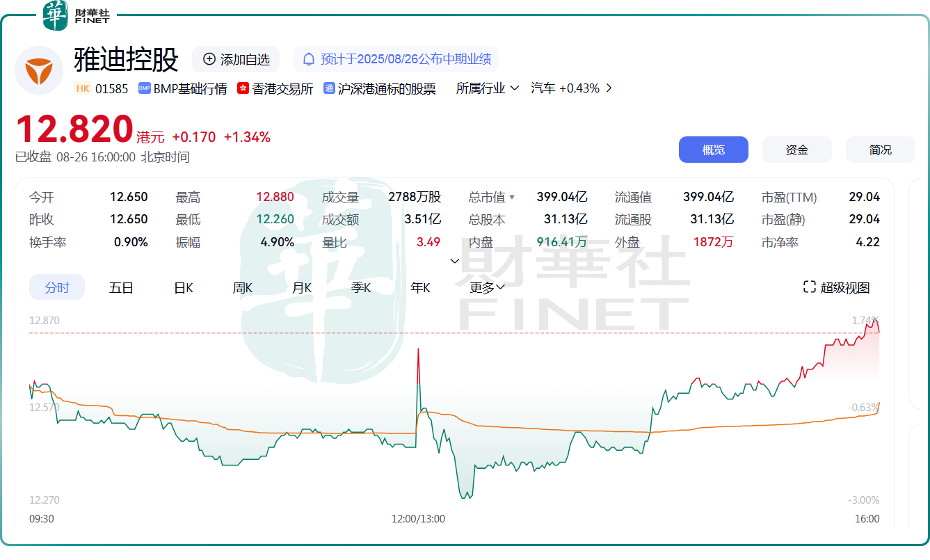Image resolution: width=930 pixels, height=560 pixels.
Task: Toggle the 总市值 dropdown triangle
Action: [512, 198]
